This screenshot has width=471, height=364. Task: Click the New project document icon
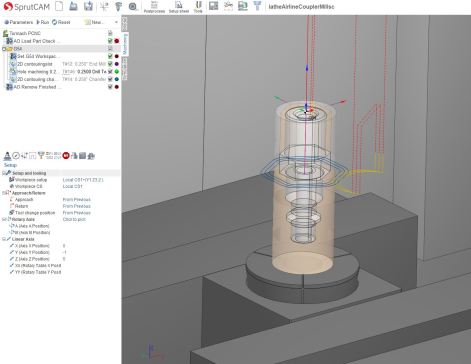[x=59, y=6]
